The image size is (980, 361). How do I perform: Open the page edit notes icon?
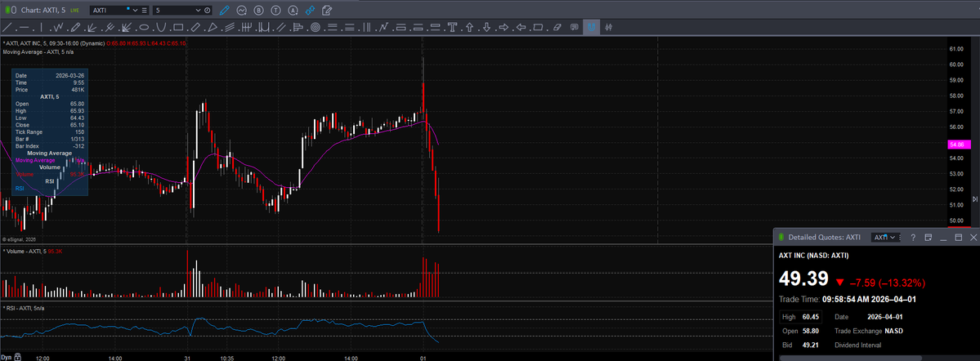click(327, 10)
